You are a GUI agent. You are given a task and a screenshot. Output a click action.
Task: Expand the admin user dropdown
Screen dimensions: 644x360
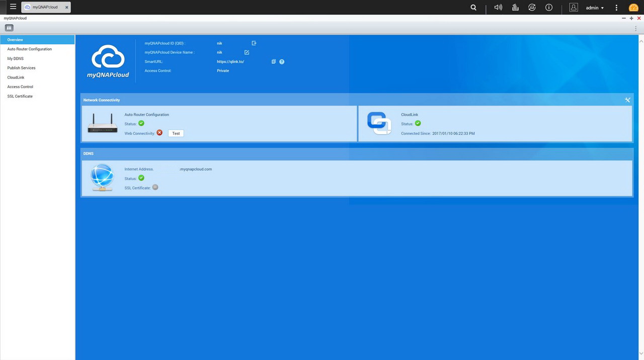[x=595, y=8]
